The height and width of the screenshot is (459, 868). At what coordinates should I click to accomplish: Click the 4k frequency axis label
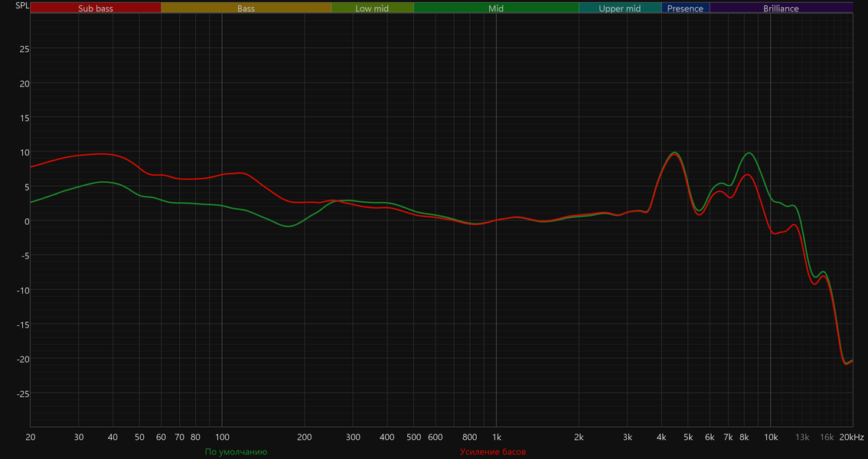[661, 437]
